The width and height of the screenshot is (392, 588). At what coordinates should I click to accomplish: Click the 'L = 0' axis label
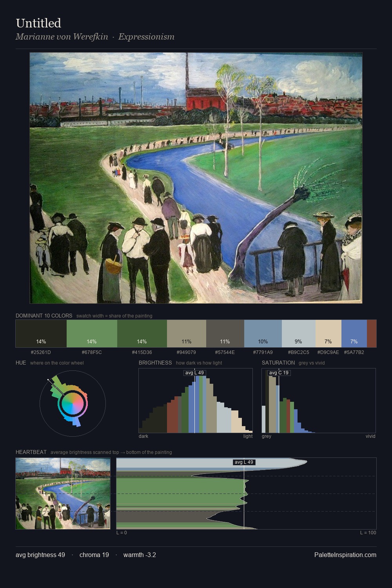tap(122, 533)
